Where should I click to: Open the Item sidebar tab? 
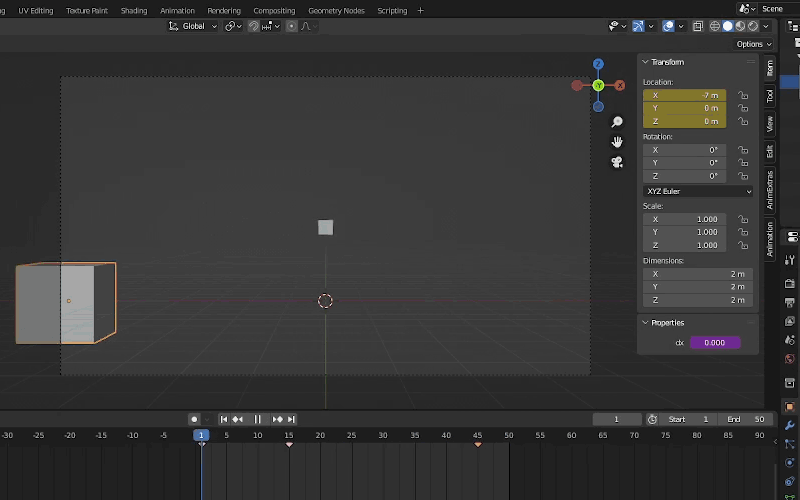click(x=770, y=68)
